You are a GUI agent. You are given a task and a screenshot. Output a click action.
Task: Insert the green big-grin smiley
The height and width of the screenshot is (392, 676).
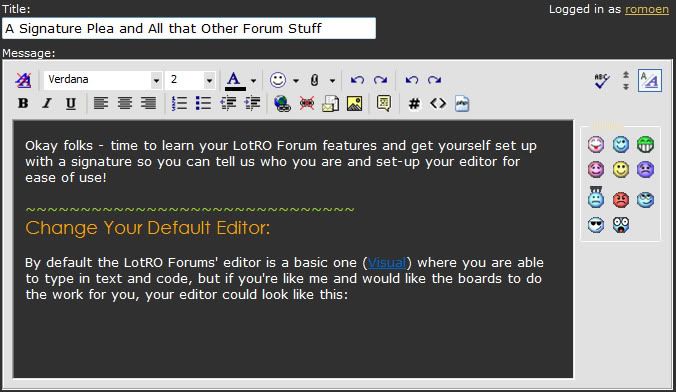tap(645, 144)
